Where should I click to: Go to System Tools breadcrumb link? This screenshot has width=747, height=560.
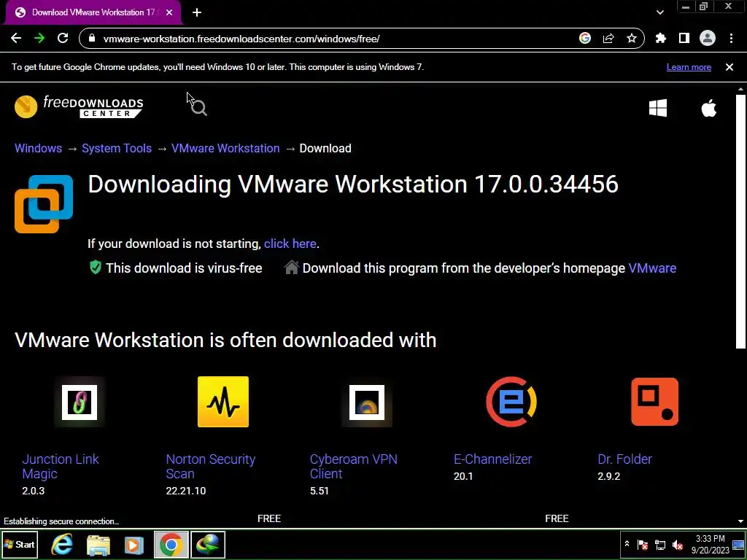point(117,148)
